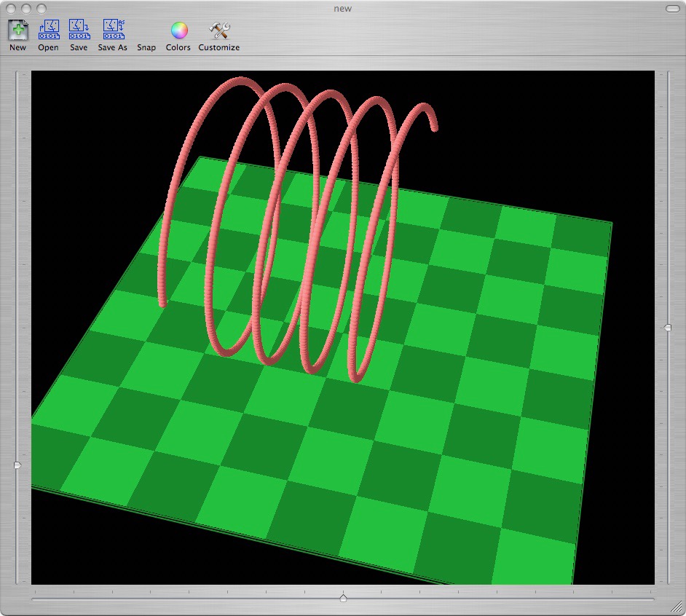
Task: Close the window named new
Action: click(x=12, y=9)
